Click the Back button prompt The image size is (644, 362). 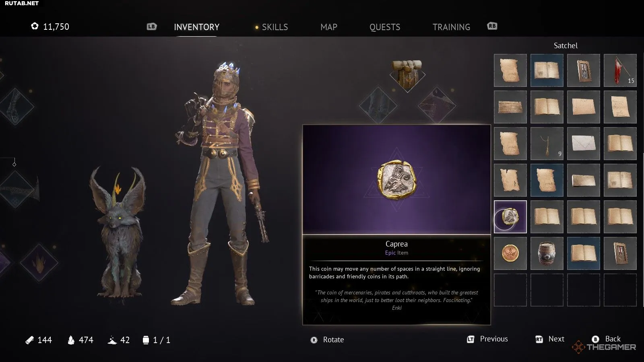pyautogui.click(x=606, y=339)
